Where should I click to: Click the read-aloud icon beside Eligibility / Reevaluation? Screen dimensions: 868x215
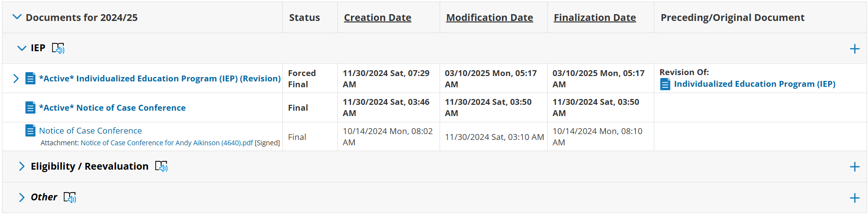point(161,167)
